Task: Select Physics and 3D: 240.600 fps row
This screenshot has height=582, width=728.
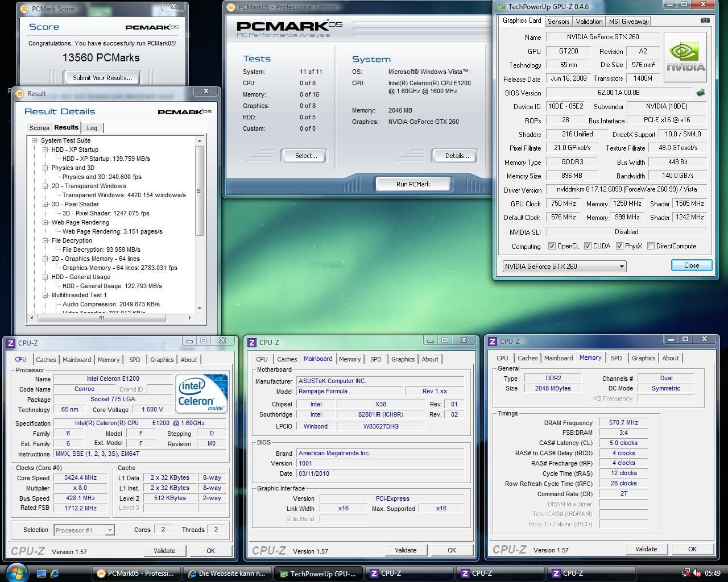Action: (x=102, y=177)
